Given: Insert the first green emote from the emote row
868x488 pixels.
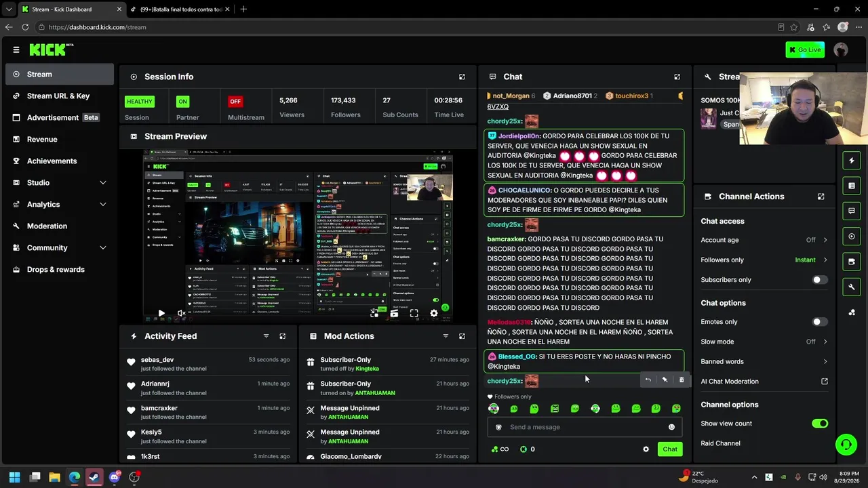Looking at the screenshot, I should (494, 409).
